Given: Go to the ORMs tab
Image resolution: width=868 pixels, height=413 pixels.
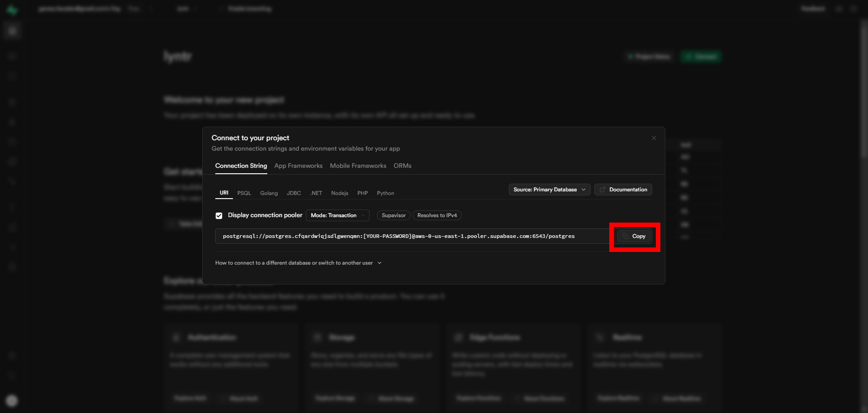Looking at the screenshot, I should point(403,166).
